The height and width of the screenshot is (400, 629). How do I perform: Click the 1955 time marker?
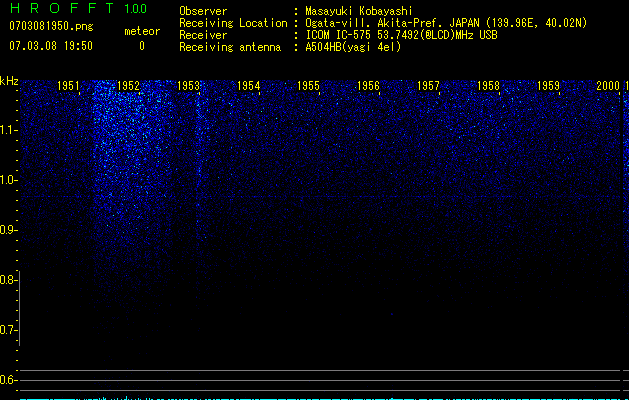pyautogui.click(x=308, y=85)
